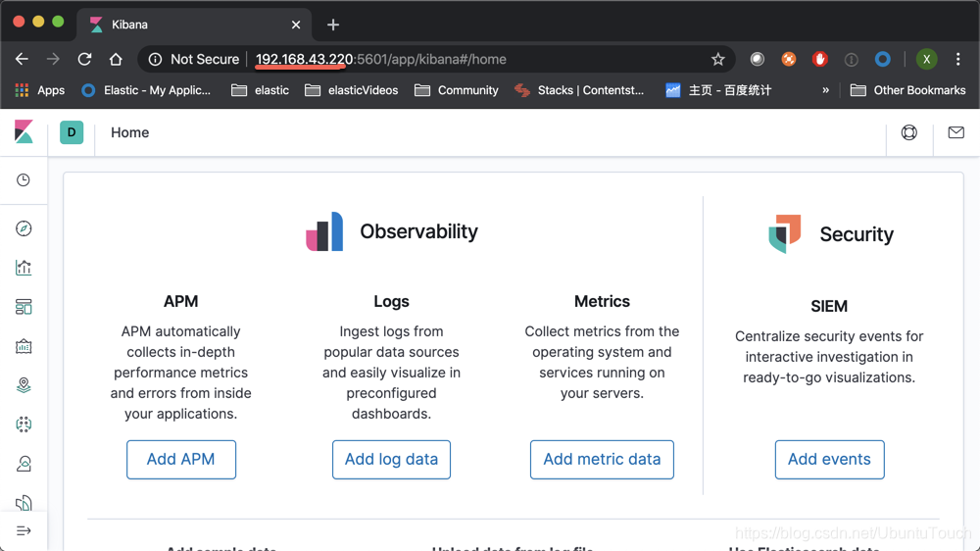Open Chrome three-dot menu

point(957,60)
